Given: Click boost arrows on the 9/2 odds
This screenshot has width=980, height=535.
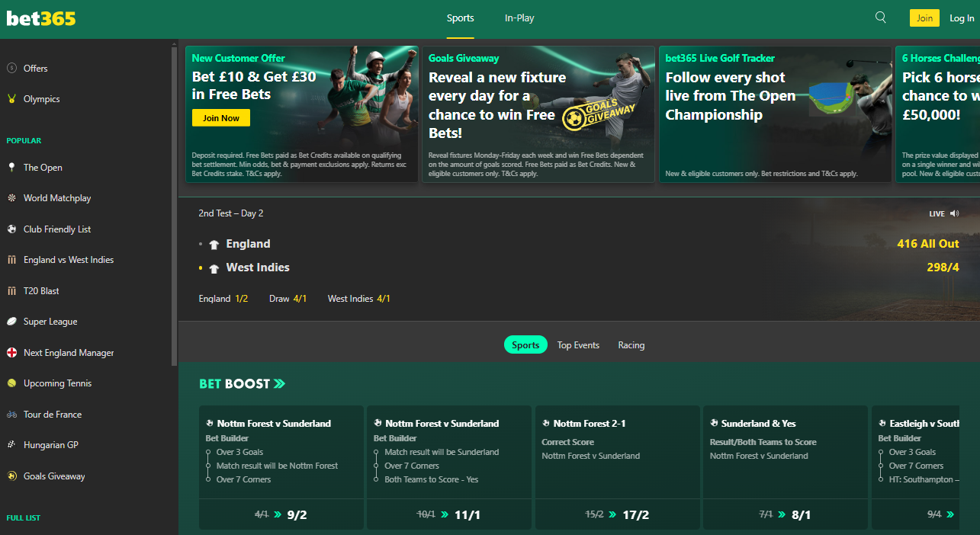Looking at the screenshot, I should click(x=278, y=515).
